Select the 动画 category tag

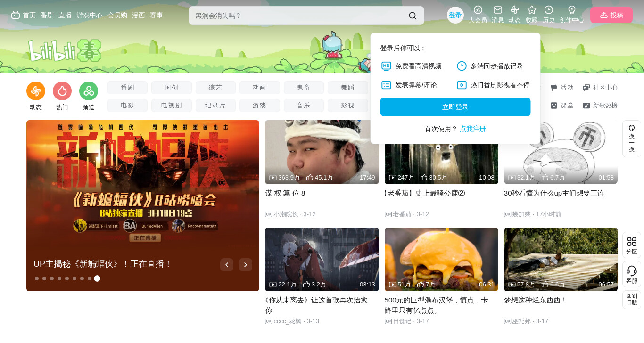[x=260, y=88]
